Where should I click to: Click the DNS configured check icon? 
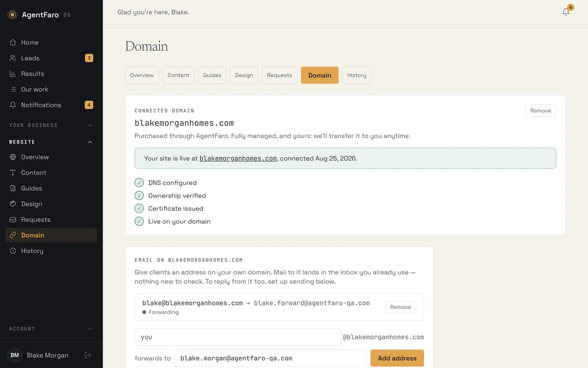coord(139,183)
